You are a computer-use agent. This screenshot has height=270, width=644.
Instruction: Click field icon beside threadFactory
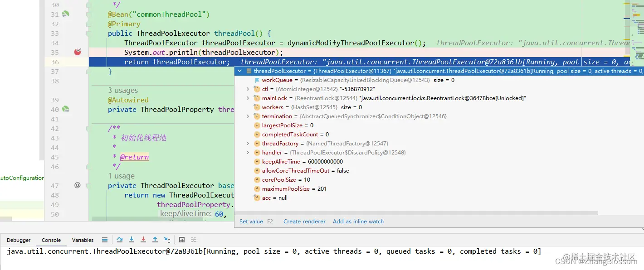point(257,144)
